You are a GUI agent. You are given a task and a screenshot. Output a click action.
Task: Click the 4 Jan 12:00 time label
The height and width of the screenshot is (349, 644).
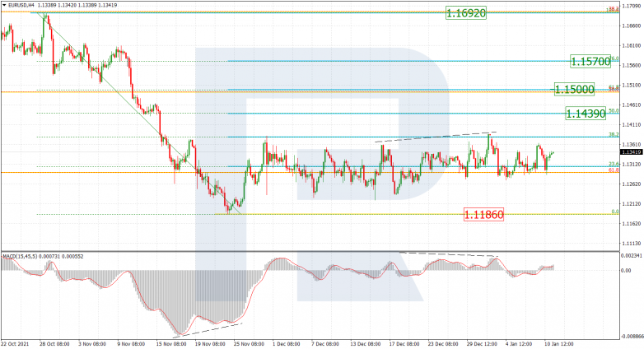[x=520, y=344]
